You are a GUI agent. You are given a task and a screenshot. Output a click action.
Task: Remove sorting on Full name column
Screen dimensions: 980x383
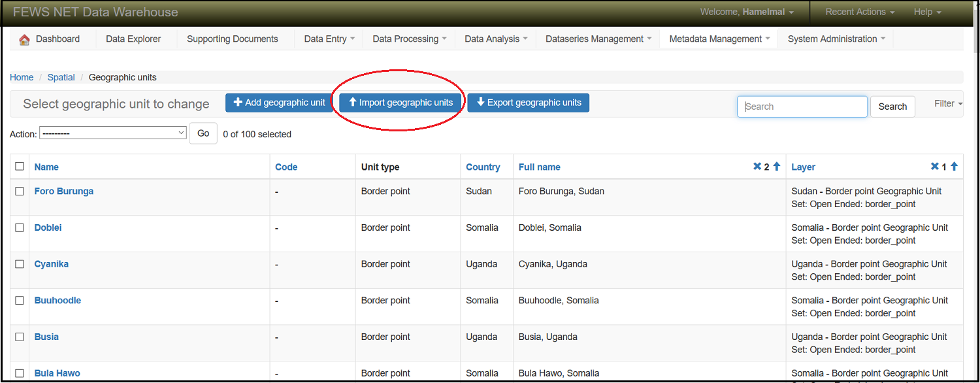757,167
